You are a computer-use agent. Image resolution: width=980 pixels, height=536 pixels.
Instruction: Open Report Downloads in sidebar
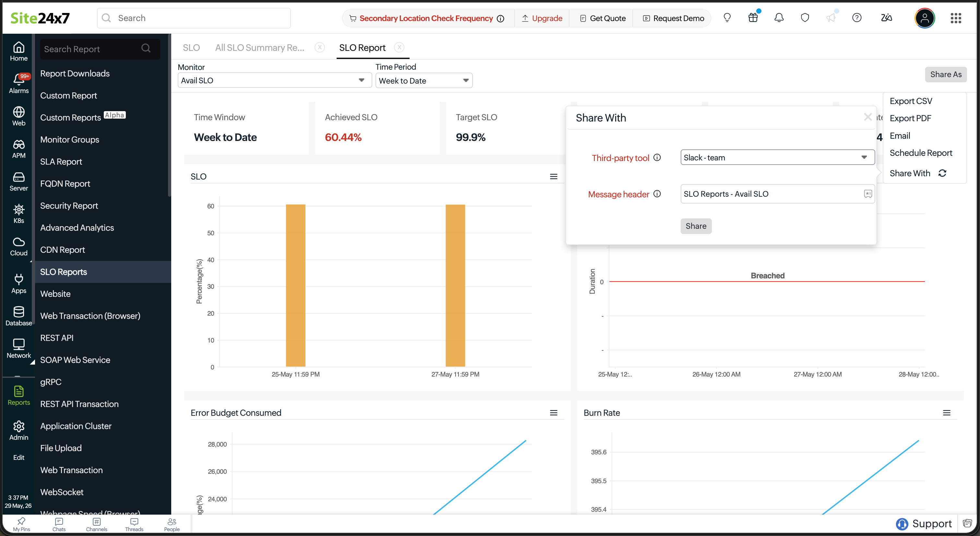pyautogui.click(x=75, y=73)
